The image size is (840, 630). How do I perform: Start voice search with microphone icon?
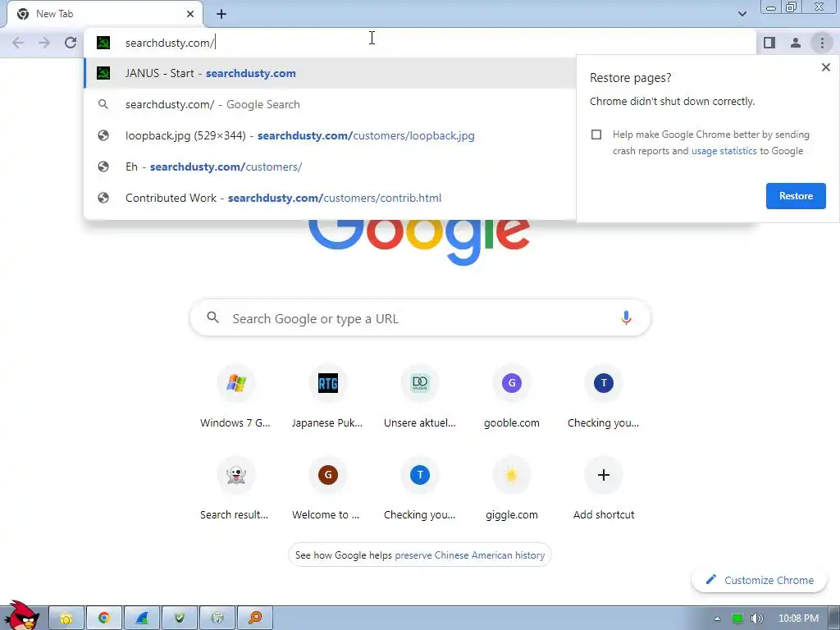[x=626, y=317]
